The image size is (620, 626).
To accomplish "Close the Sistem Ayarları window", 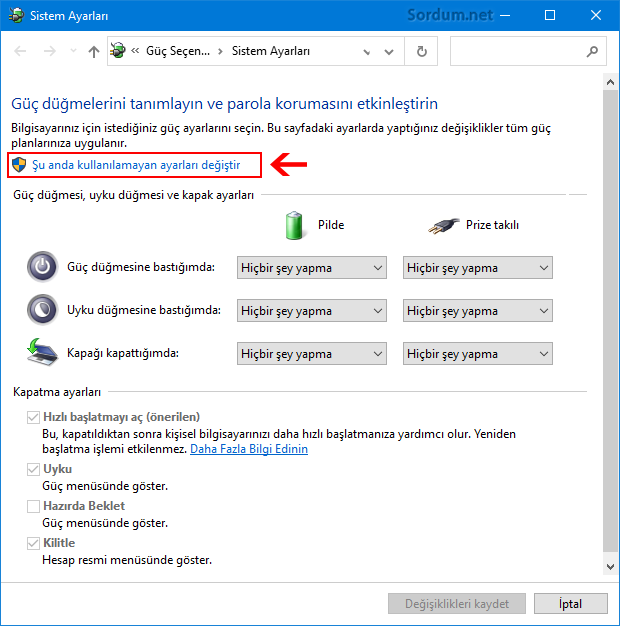I will tap(596, 16).
